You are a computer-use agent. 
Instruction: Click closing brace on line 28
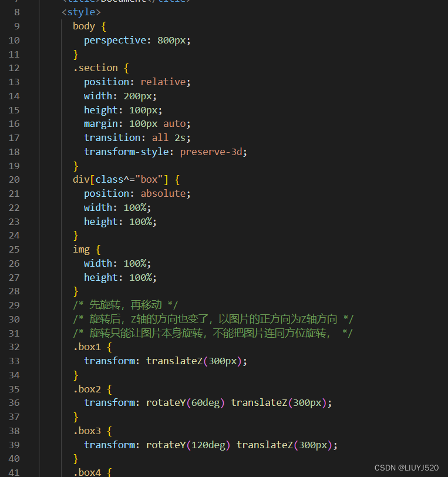point(76,291)
